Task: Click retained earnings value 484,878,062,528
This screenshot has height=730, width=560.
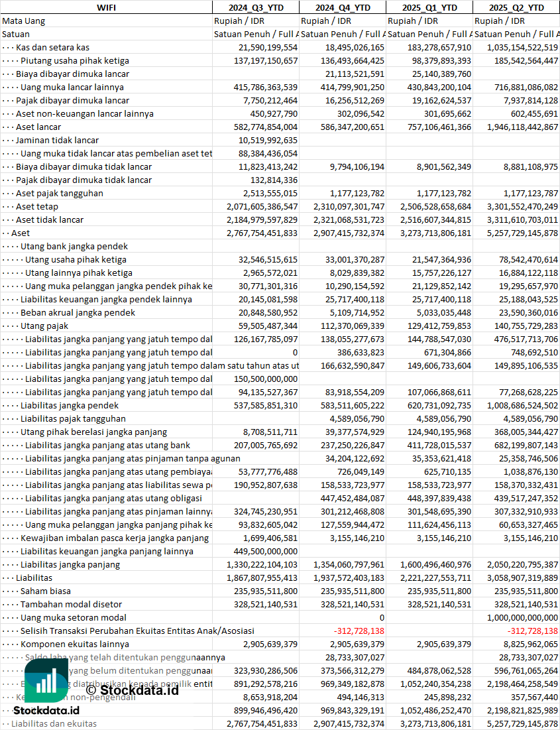Action: [439, 671]
